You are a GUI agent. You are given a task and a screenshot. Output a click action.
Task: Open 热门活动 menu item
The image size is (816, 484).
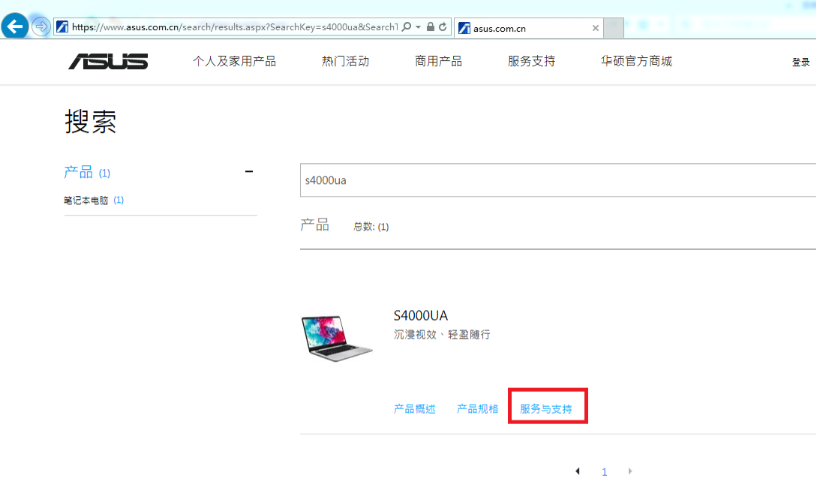point(345,61)
